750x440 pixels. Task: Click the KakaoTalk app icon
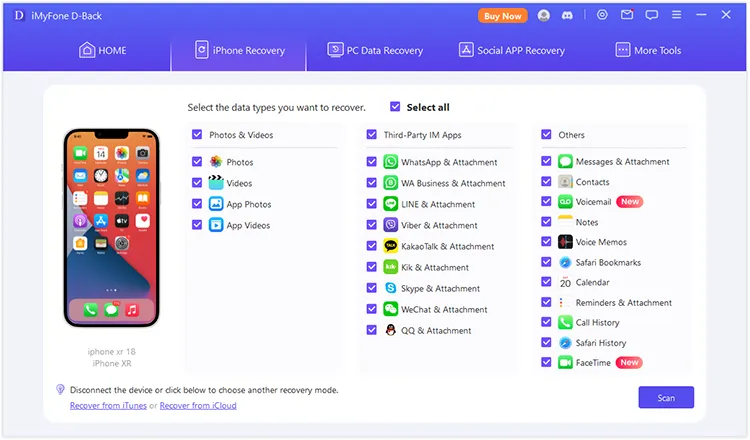tap(391, 246)
